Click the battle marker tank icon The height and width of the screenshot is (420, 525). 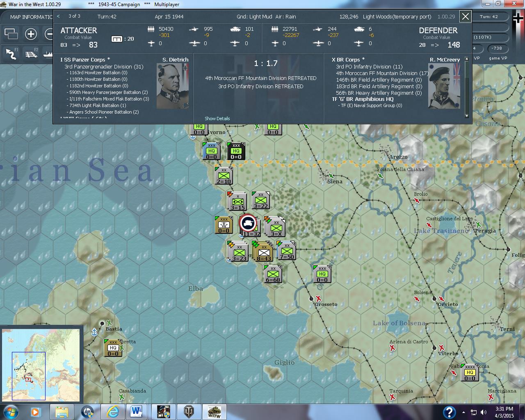(248, 224)
